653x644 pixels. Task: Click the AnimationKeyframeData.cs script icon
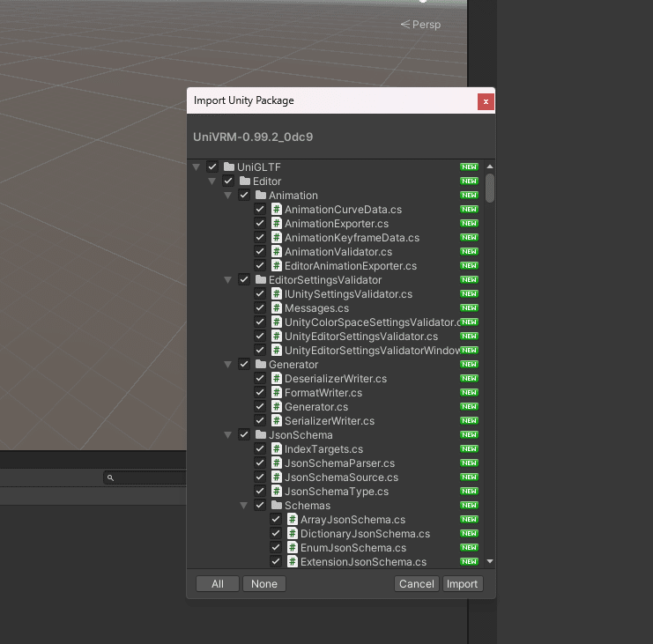tap(277, 237)
